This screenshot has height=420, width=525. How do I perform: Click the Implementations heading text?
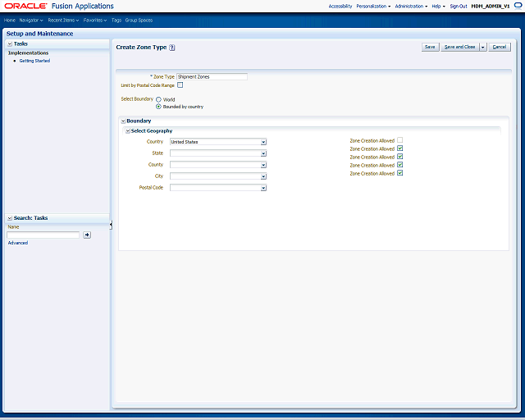point(28,53)
